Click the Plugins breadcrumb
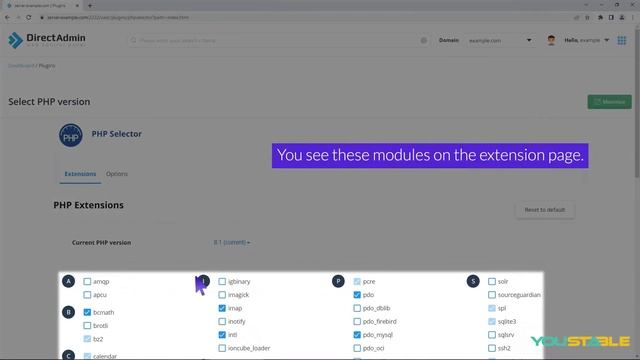The width and height of the screenshot is (640, 360). point(47,65)
